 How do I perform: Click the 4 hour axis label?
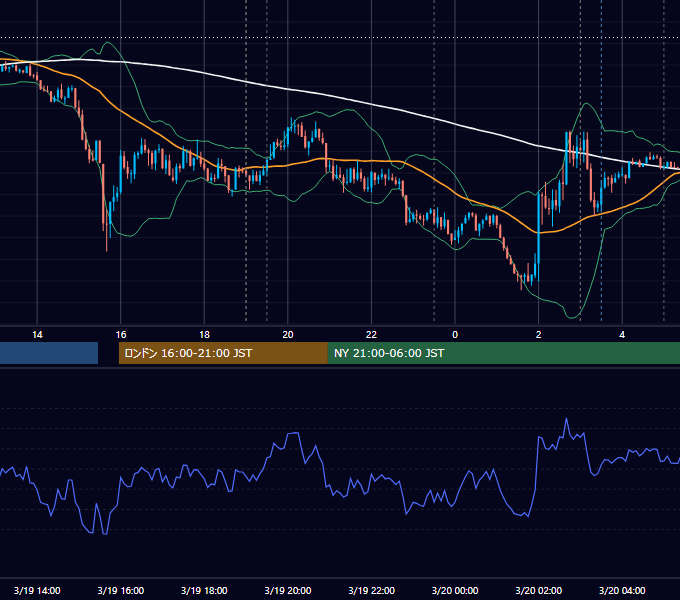(622, 334)
